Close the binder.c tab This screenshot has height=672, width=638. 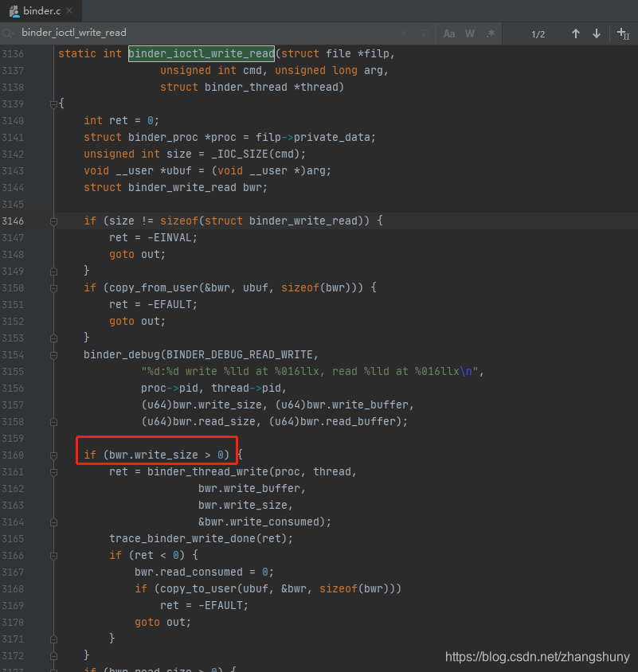(69, 10)
